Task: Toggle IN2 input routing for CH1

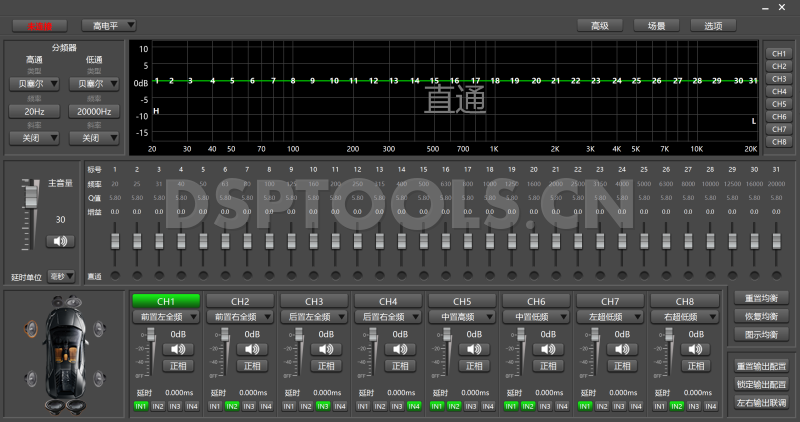Action: (x=158, y=406)
